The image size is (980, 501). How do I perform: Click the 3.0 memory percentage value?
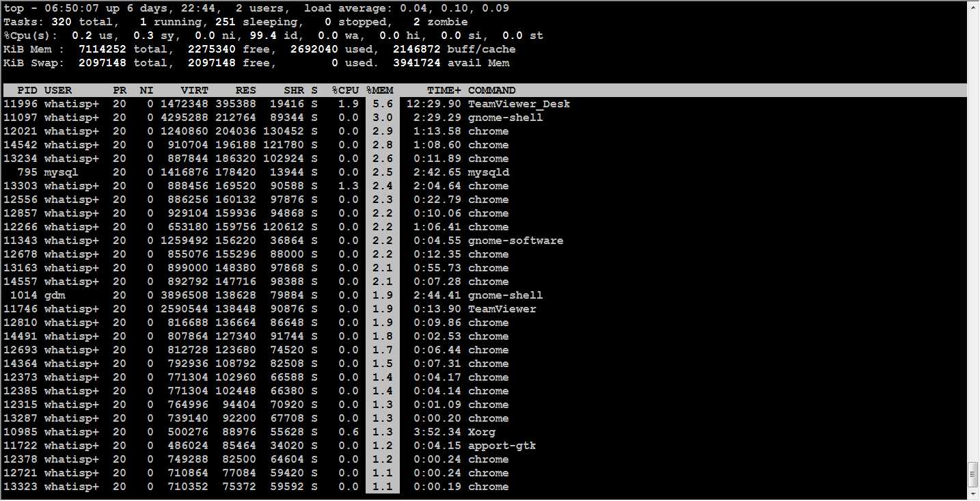[x=383, y=118]
